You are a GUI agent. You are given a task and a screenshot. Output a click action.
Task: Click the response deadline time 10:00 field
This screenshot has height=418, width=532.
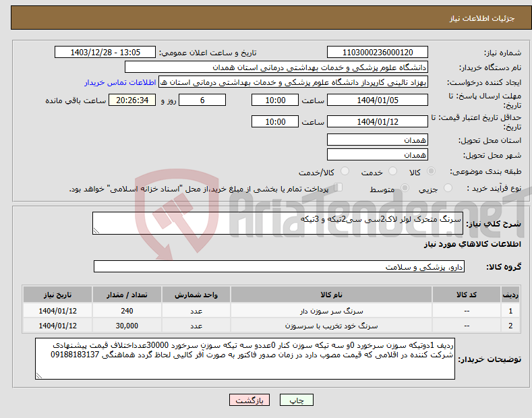click(275, 100)
